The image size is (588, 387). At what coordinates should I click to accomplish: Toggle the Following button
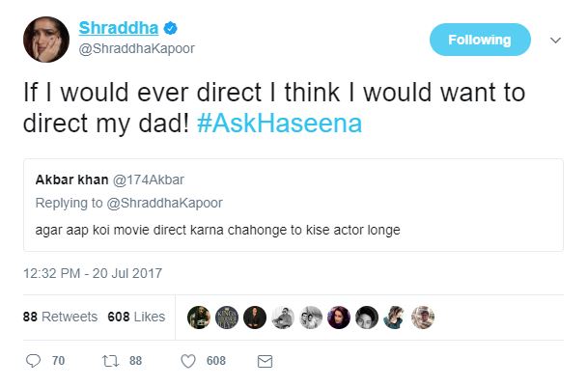[x=480, y=40]
